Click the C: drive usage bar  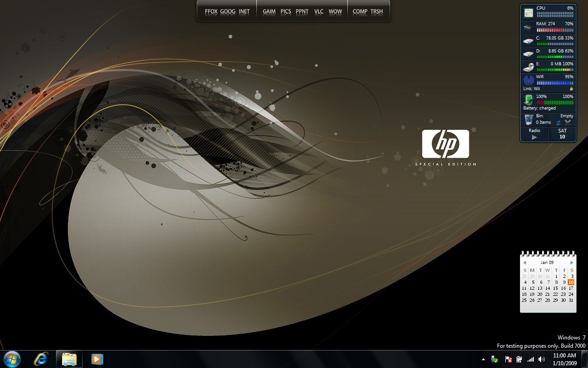[555, 44]
